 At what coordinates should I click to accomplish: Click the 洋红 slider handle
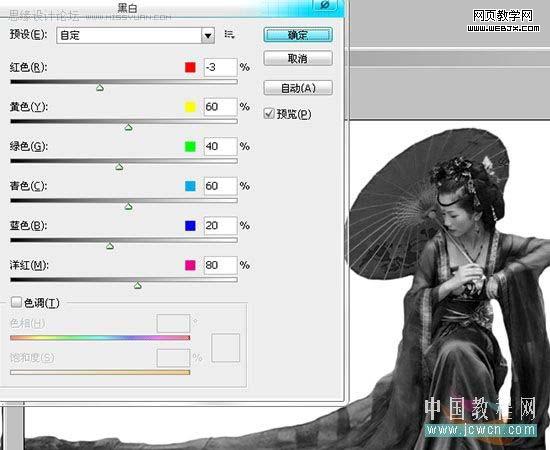(138, 286)
